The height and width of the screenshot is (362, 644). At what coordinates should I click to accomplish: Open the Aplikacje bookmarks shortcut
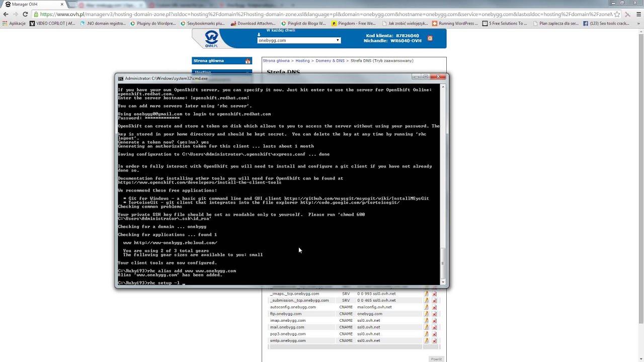point(14,23)
